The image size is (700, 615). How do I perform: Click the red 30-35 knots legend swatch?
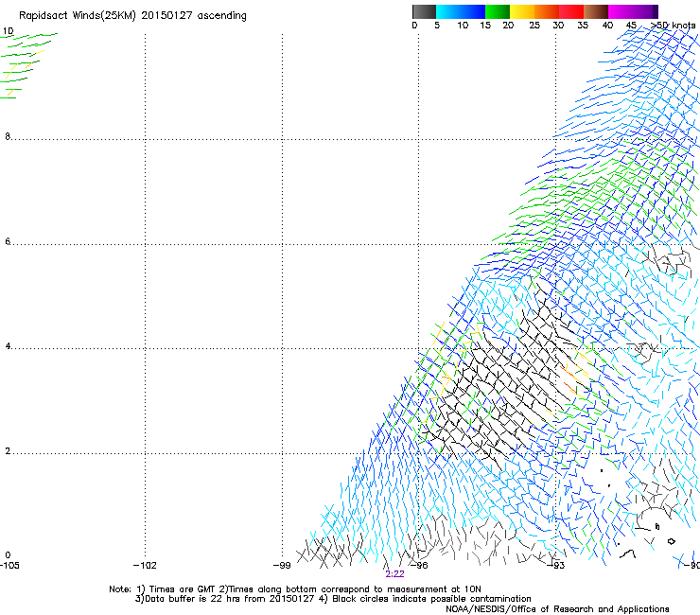[x=571, y=11]
